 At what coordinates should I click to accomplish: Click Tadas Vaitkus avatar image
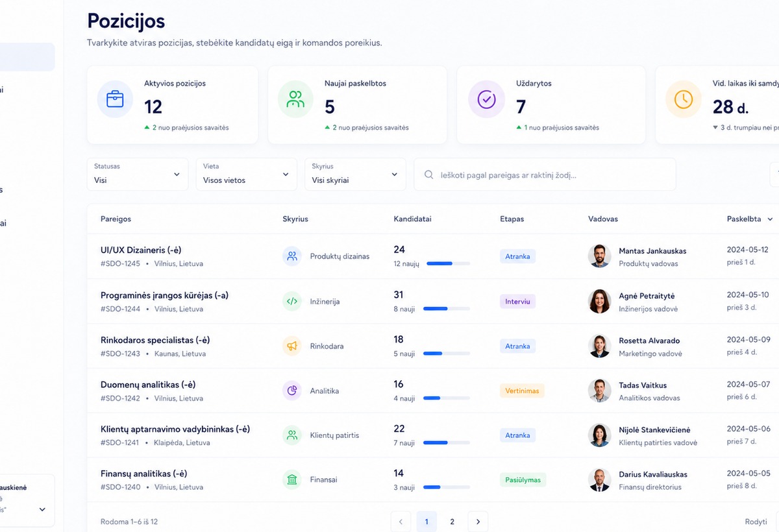[x=599, y=391]
